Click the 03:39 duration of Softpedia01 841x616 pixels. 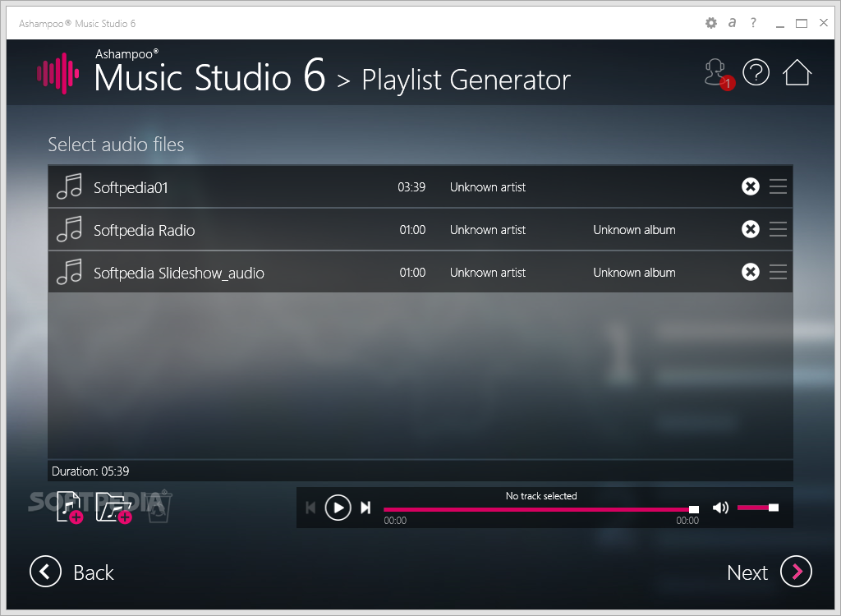click(x=411, y=187)
